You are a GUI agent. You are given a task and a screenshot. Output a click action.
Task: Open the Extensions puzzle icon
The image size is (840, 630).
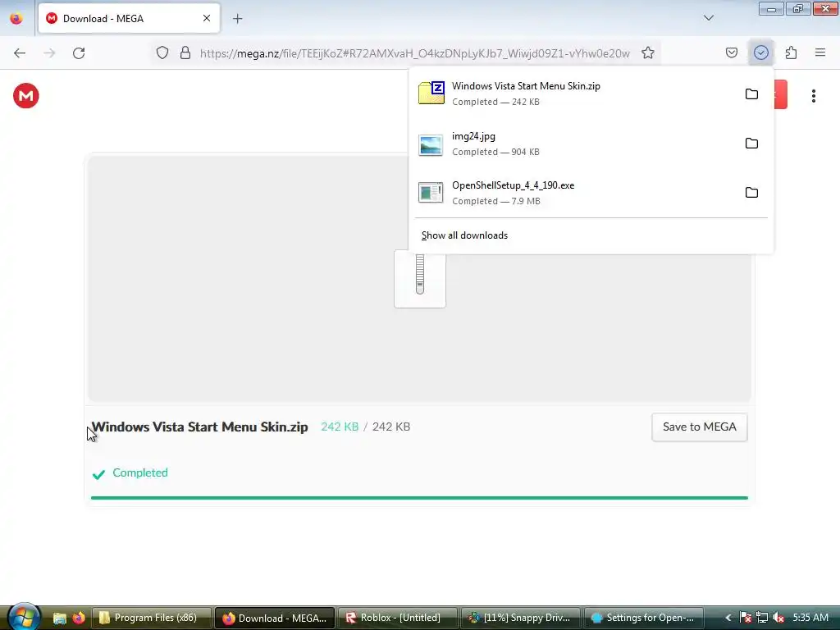click(x=791, y=52)
